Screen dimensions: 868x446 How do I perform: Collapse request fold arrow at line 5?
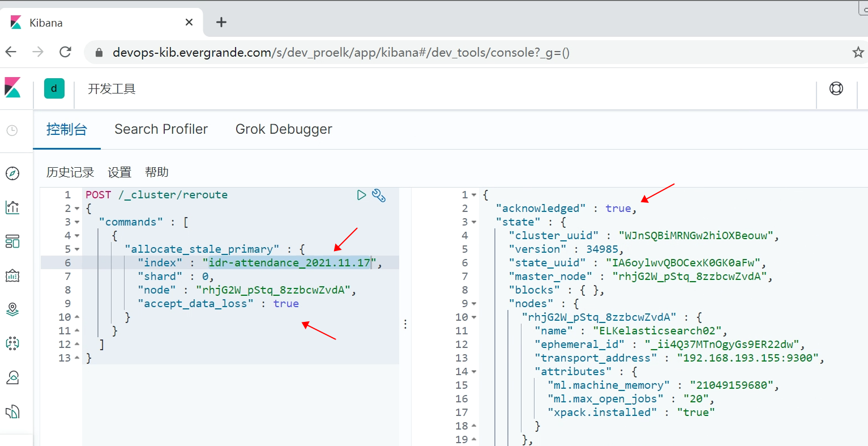(x=77, y=249)
